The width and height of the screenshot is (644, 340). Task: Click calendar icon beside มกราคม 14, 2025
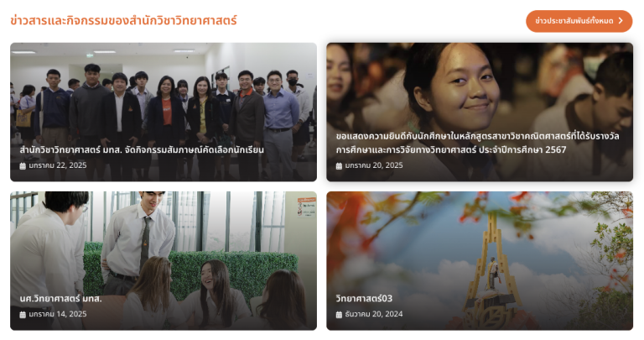[23, 315]
